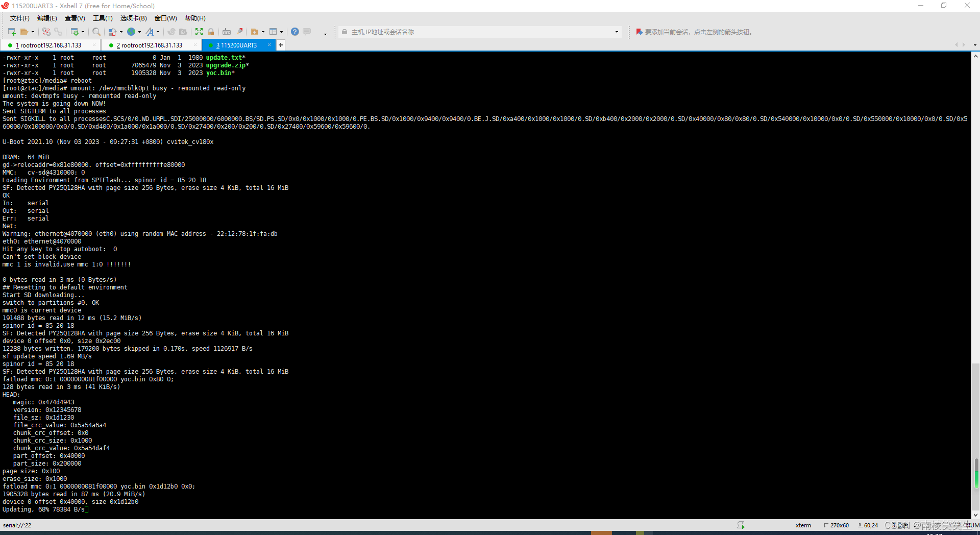The height and width of the screenshot is (535, 980).
Task: Click the plus button to add new tab
Action: point(280,45)
